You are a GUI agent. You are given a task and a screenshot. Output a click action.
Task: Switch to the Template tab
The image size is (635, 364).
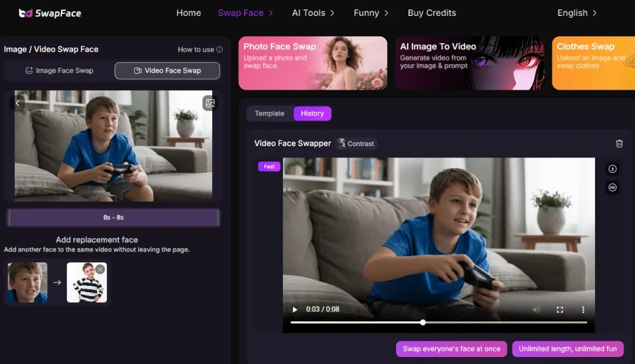coord(270,114)
